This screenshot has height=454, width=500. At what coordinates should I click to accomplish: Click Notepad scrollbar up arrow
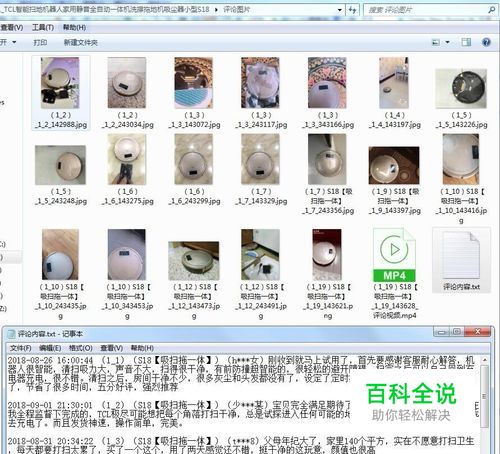485,360
